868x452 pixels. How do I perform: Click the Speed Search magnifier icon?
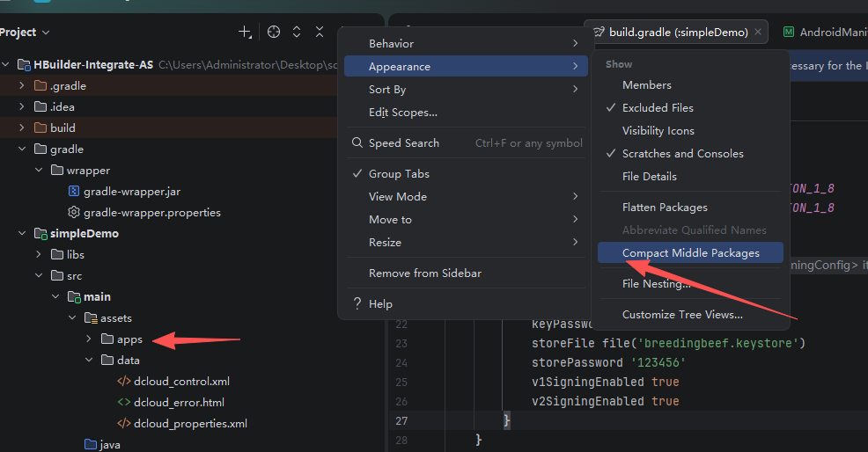pyautogui.click(x=357, y=142)
